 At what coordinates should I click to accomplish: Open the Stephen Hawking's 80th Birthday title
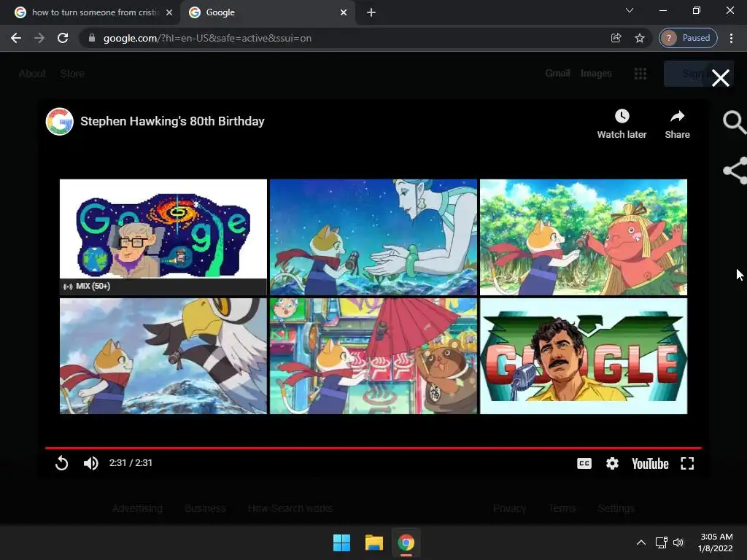pyautogui.click(x=172, y=122)
